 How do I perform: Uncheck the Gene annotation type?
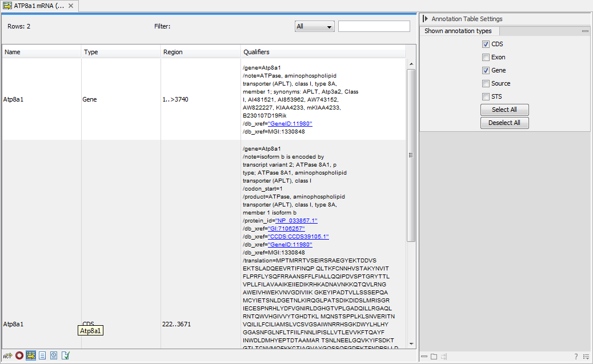486,70
